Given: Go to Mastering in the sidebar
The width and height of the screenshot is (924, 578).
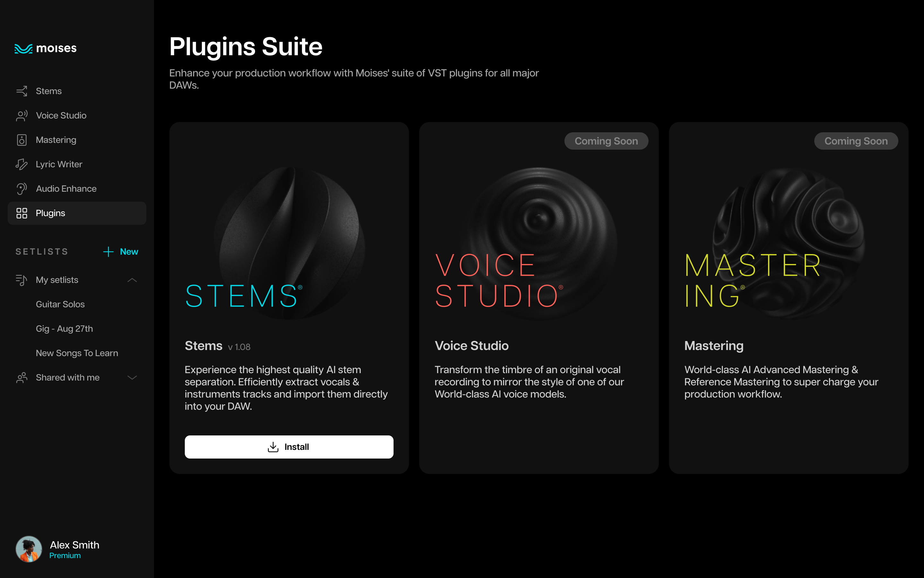Looking at the screenshot, I should tap(77, 140).
